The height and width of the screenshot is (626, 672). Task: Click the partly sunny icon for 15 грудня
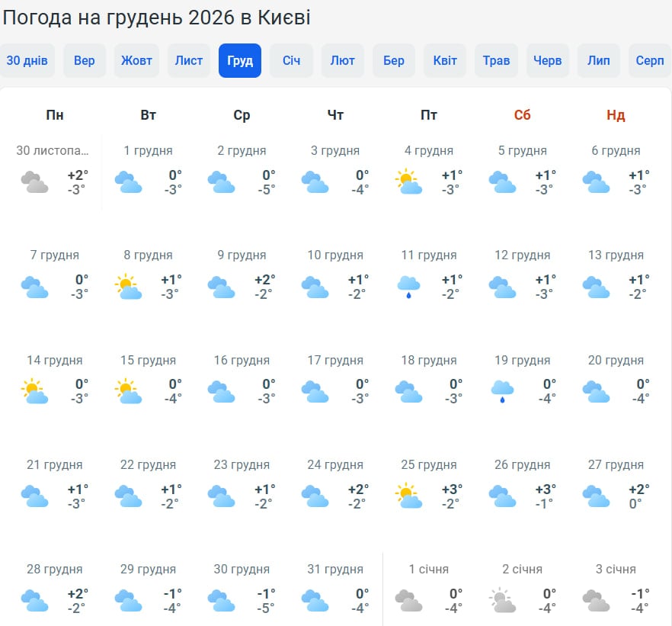click(x=128, y=391)
